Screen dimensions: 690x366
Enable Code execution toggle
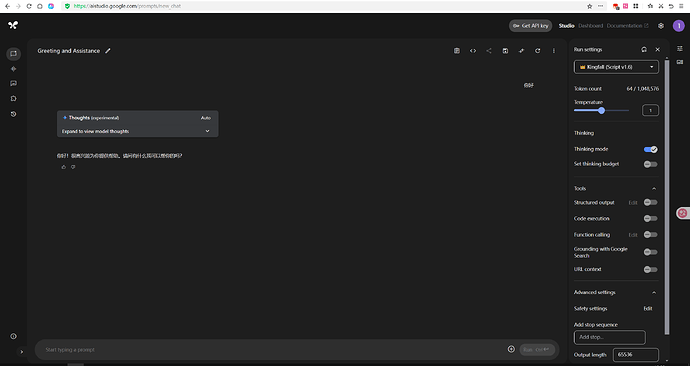650,218
